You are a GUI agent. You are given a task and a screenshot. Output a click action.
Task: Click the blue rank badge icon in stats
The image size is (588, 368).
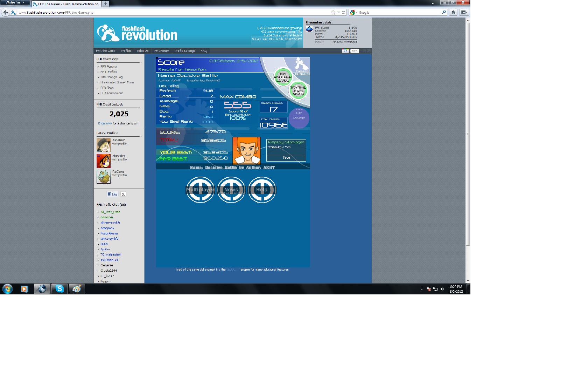point(309,29)
